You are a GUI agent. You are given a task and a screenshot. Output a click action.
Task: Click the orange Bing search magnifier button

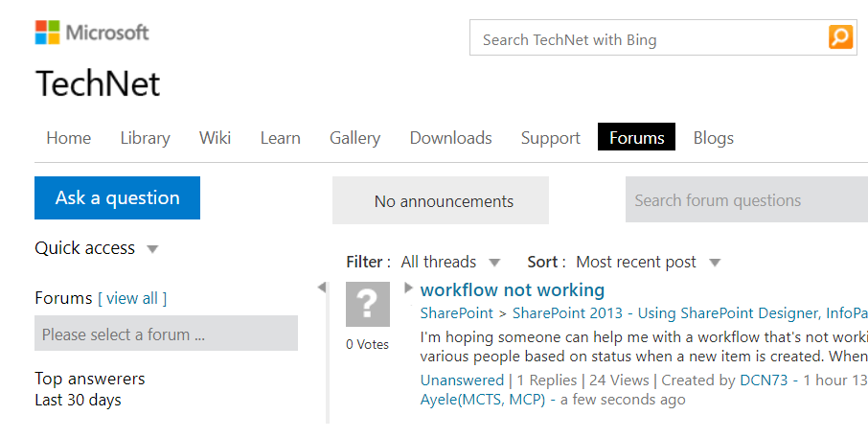pyautogui.click(x=840, y=37)
